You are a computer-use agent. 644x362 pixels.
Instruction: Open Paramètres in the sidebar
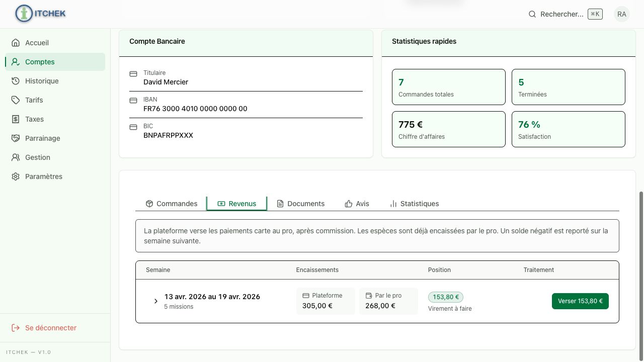click(x=55, y=176)
